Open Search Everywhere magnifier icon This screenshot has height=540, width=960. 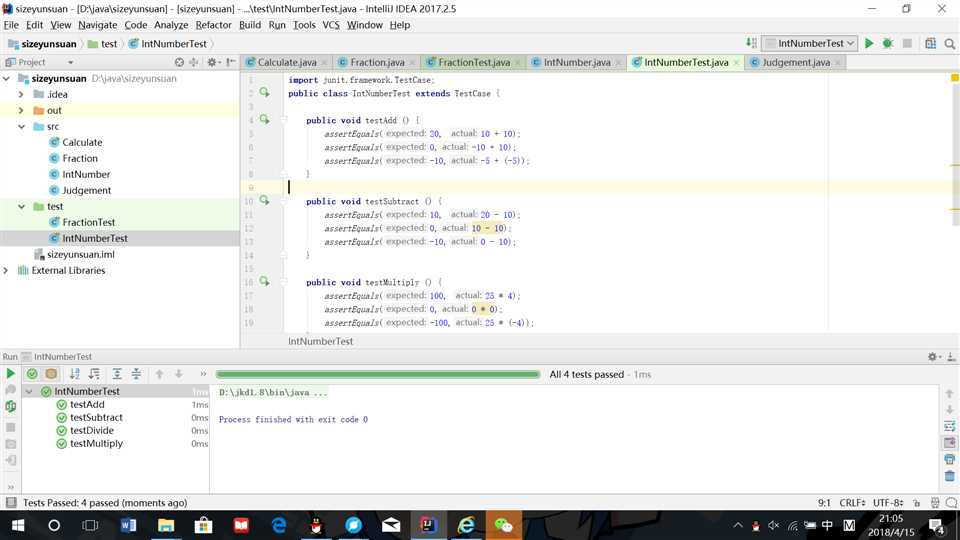click(950, 43)
